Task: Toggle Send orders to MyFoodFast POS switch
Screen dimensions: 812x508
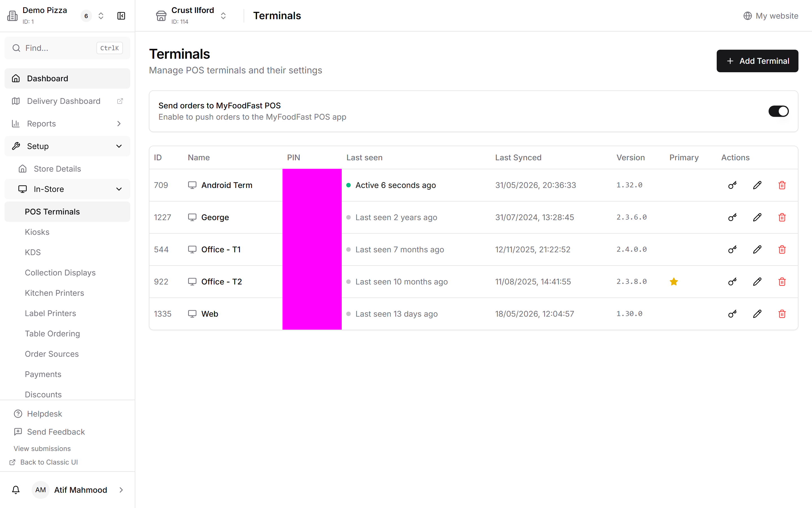Action: click(778, 111)
